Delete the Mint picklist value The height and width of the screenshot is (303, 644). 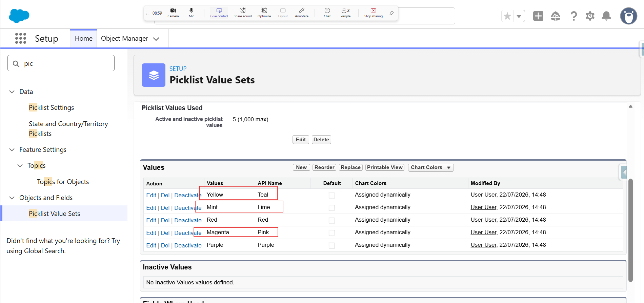pos(165,208)
